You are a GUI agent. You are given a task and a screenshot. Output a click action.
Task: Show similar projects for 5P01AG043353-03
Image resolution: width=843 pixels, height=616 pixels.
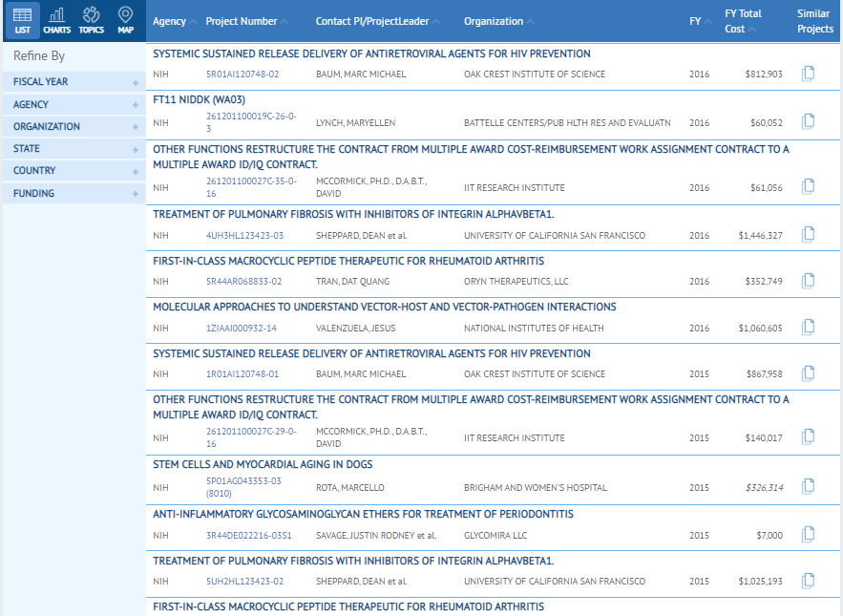[x=808, y=486]
